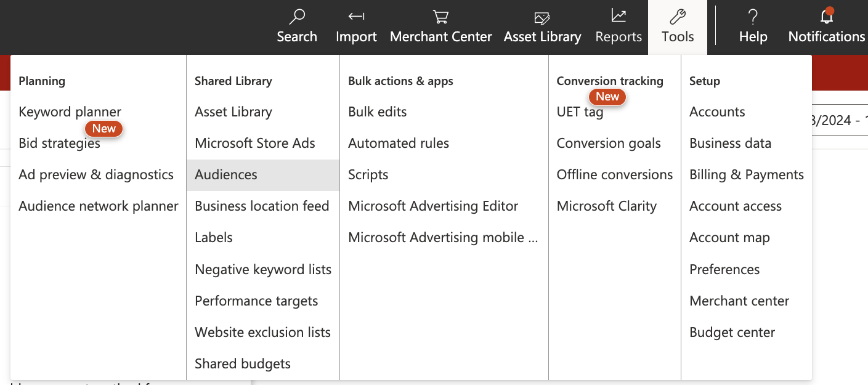
Task: Open Microsoft Store Ads
Action: coord(255,143)
